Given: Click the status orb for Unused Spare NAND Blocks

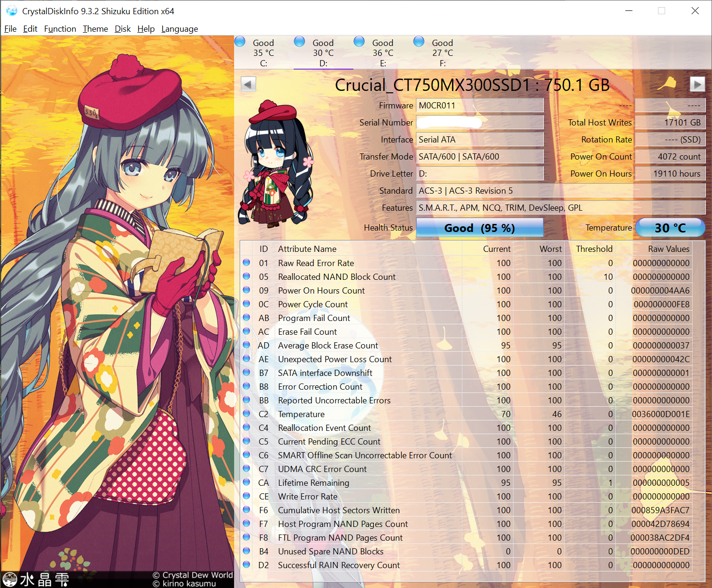Looking at the screenshot, I should (246, 551).
